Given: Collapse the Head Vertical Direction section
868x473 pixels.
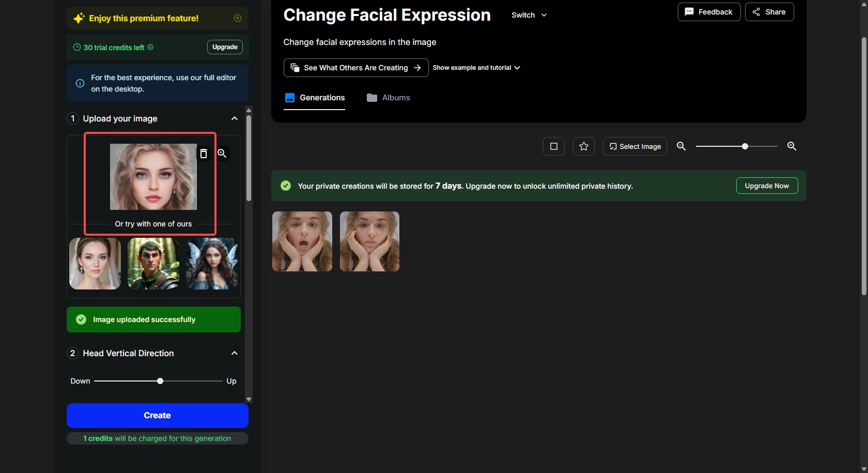Looking at the screenshot, I should pos(235,353).
